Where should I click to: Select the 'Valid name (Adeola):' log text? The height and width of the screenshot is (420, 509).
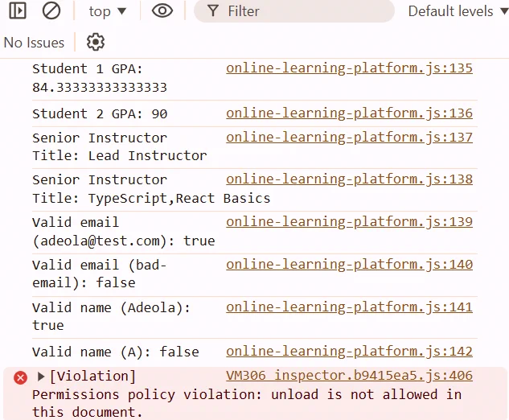[x=111, y=307]
